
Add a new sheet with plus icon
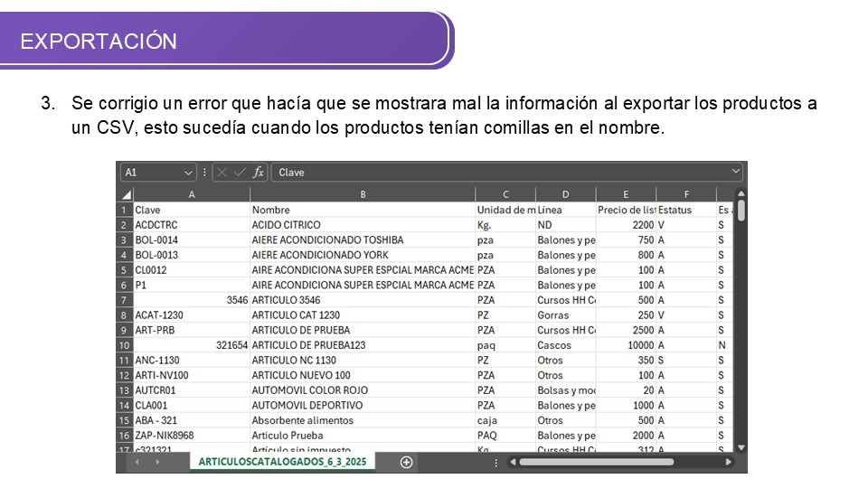(x=406, y=462)
